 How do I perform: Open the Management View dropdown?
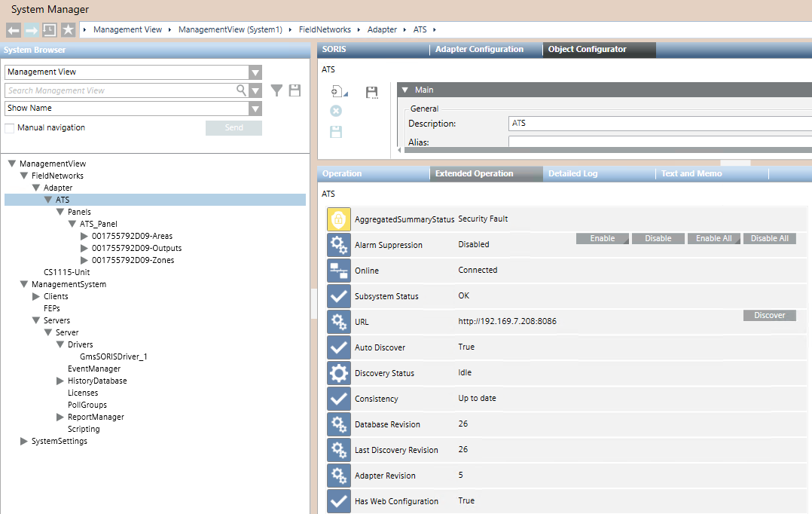tap(255, 72)
